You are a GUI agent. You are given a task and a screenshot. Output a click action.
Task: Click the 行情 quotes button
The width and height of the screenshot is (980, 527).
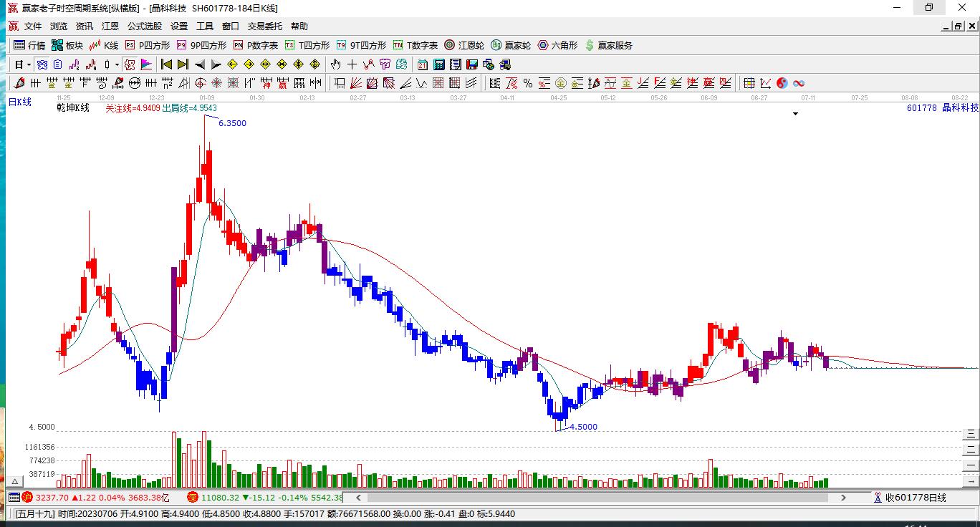(30, 45)
